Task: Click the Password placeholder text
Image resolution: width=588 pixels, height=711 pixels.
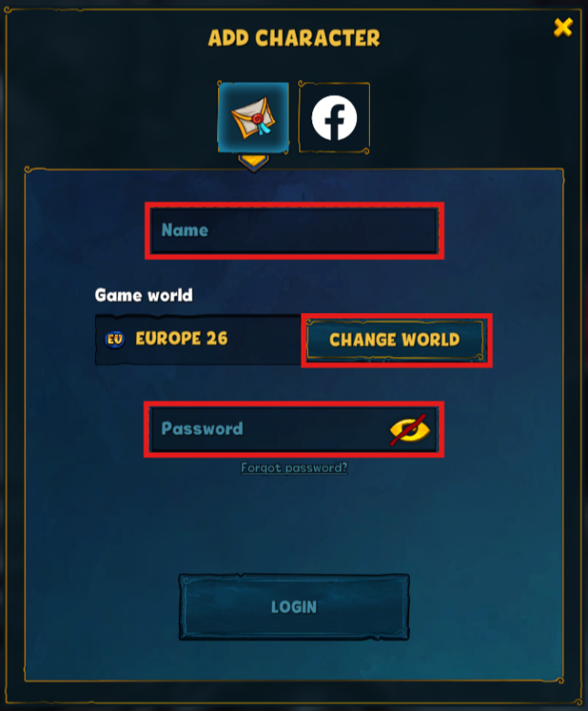Action: point(203,429)
